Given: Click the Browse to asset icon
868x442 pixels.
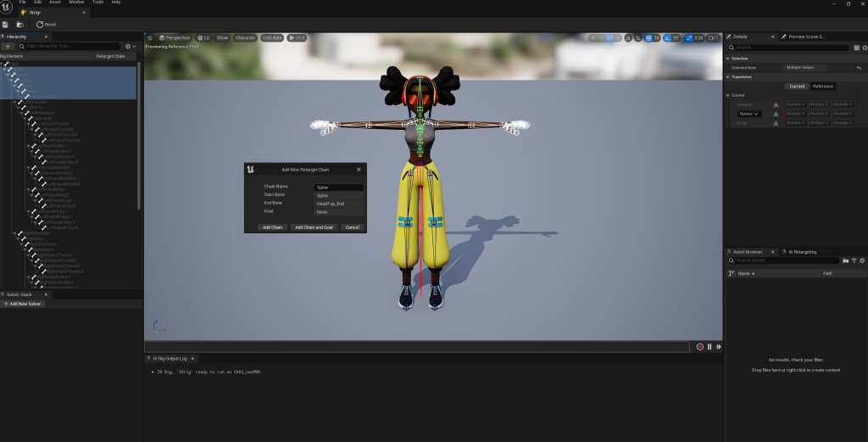Looking at the screenshot, I should (x=20, y=25).
